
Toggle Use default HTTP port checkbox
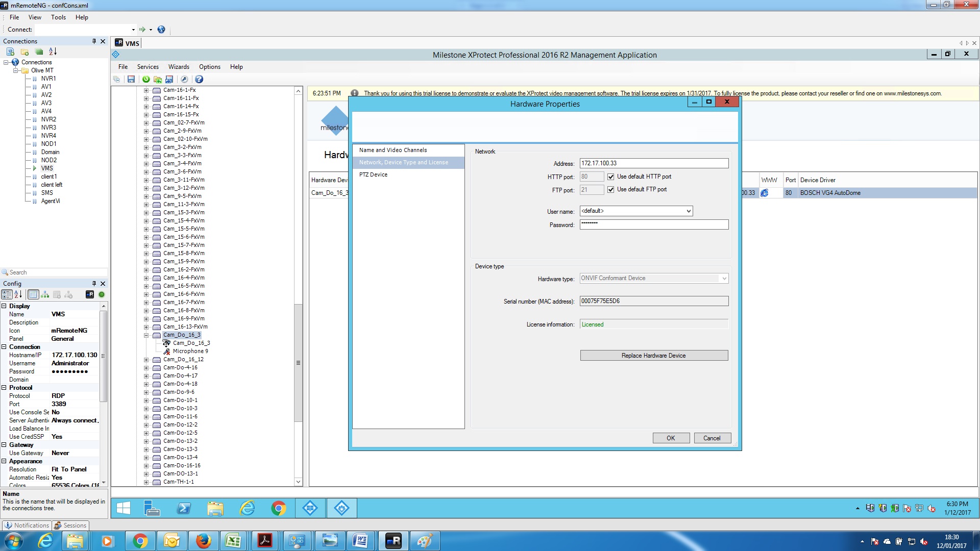[610, 177]
